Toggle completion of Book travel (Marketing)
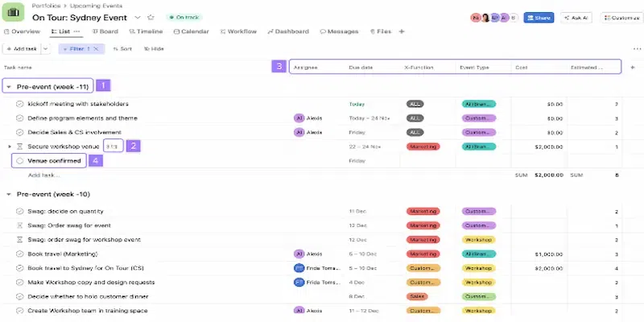The width and height of the screenshot is (644, 322). click(19, 254)
